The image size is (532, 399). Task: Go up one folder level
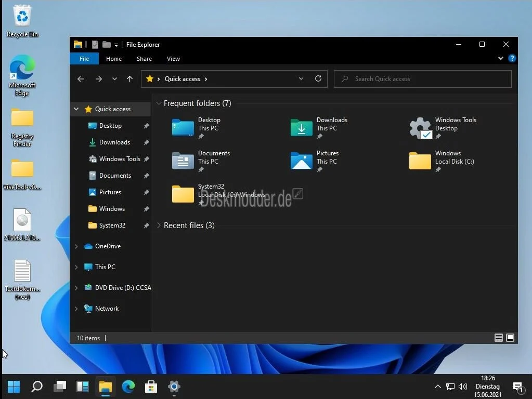tap(130, 79)
